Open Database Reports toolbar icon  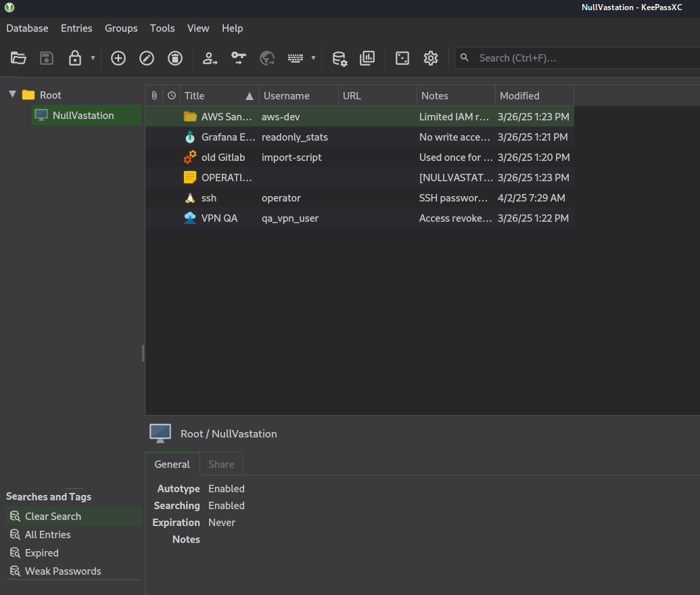[367, 58]
